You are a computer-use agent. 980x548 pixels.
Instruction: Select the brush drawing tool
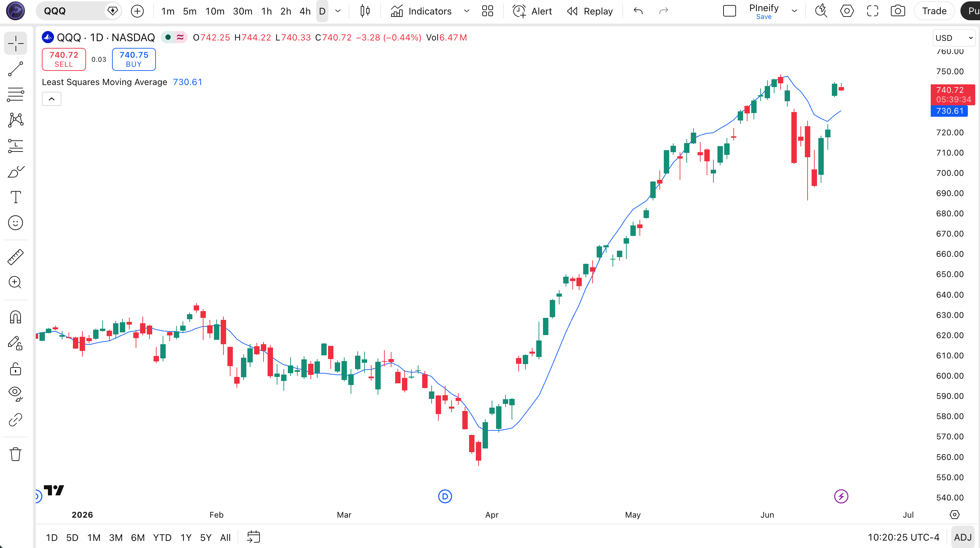(x=16, y=171)
